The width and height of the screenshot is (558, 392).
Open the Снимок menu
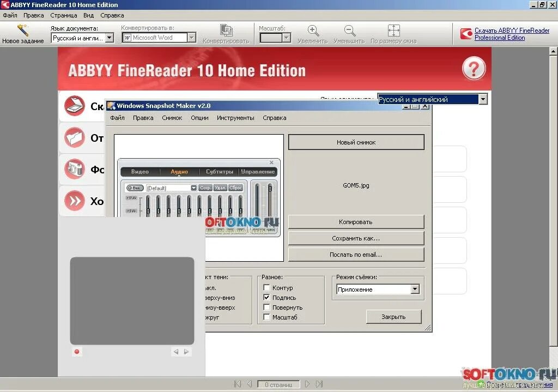(172, 118)
